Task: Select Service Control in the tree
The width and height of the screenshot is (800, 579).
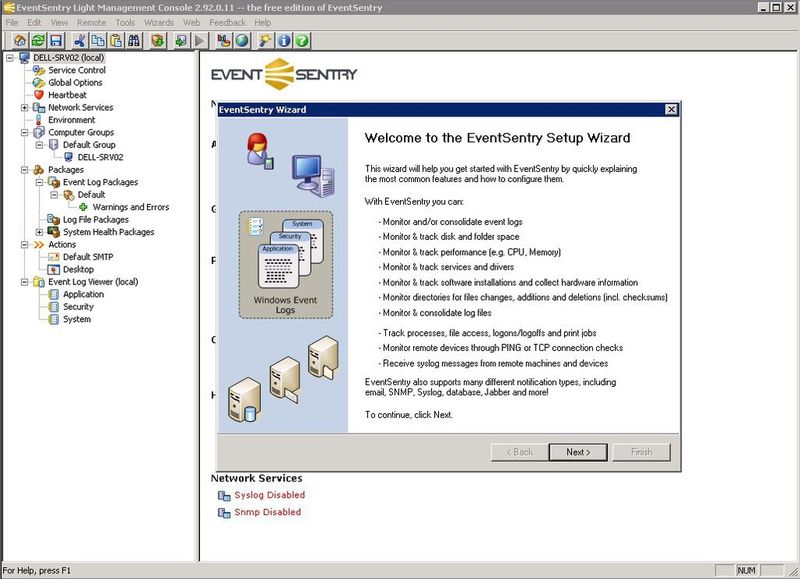Action: [x=77, y=70]
